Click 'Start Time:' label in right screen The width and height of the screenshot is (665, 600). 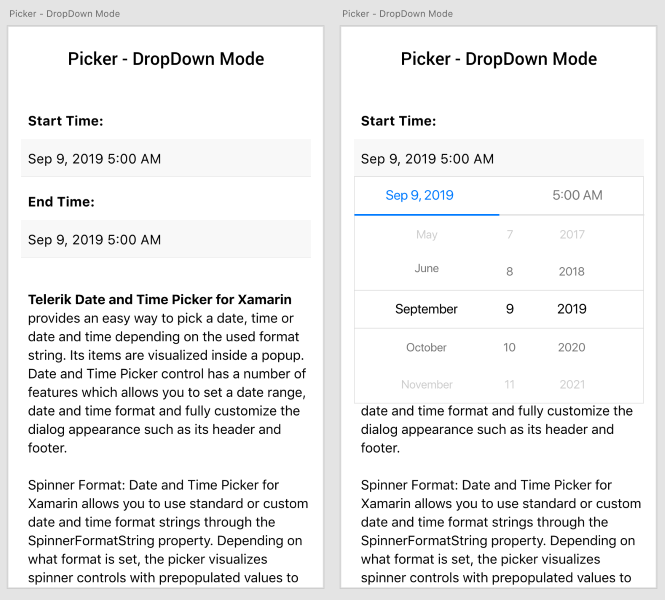[x=398, y=121]
